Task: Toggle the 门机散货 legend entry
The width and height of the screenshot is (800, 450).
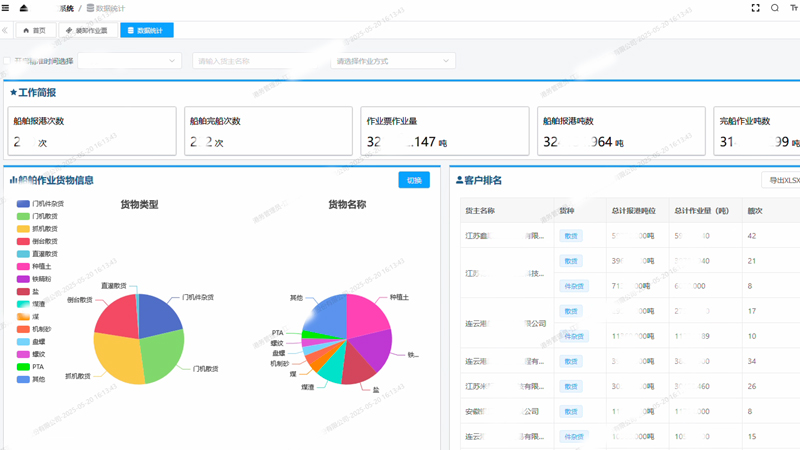Action: coord(37,216)
